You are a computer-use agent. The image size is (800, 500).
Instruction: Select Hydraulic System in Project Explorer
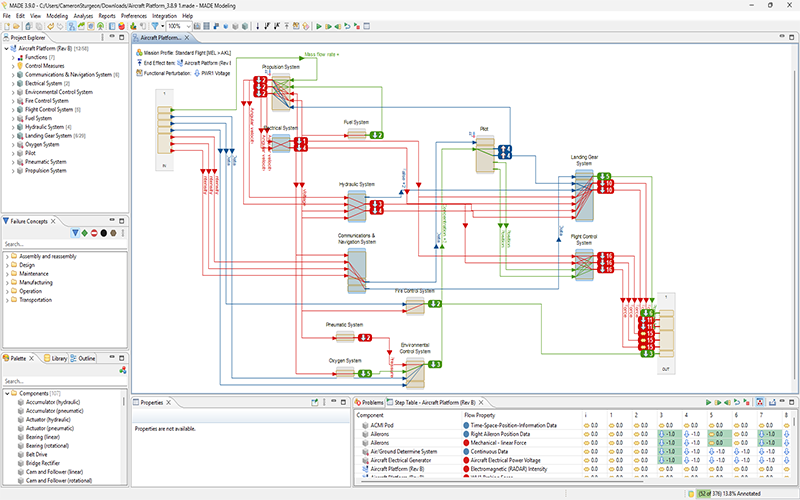(x=44, y=127)
